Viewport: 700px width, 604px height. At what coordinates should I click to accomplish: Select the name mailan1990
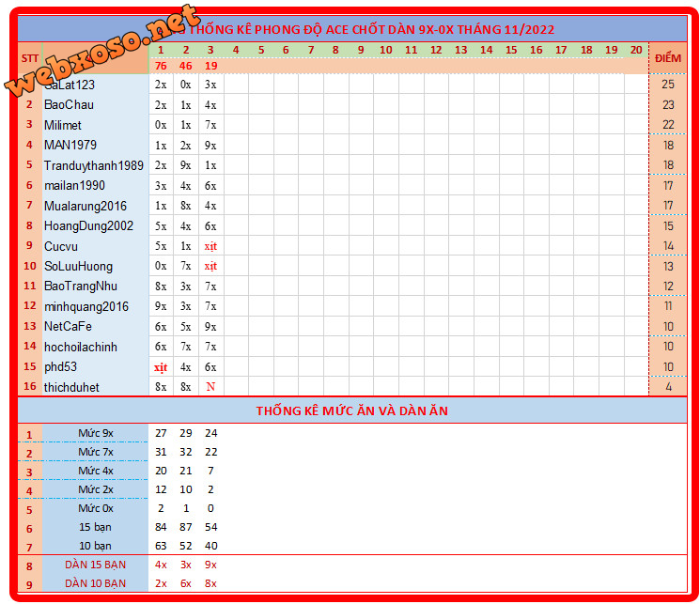[74, 185]
